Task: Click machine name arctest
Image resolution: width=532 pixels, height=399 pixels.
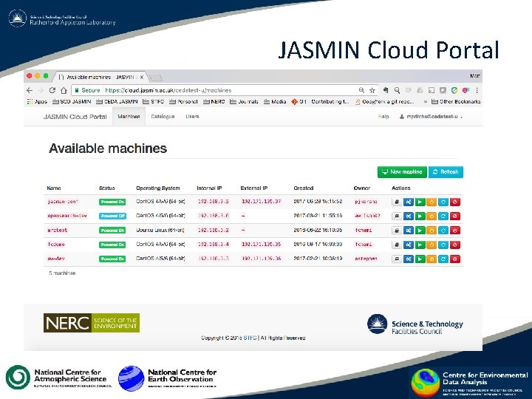Action: tap(58, 230)
